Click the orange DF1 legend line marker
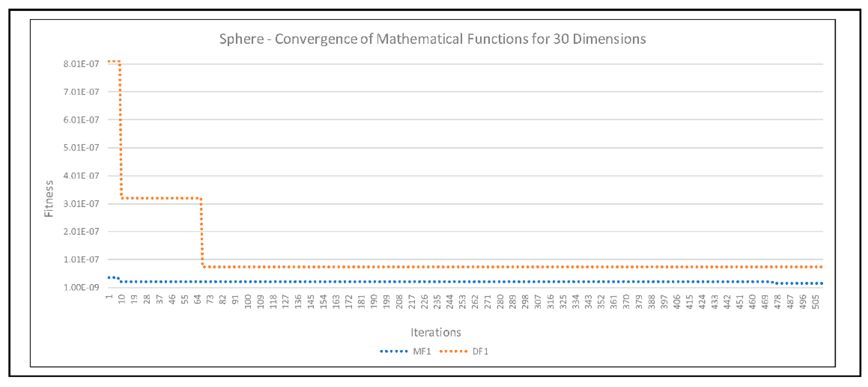This screenshot has width=868, height=387. (x=453, y=351)
